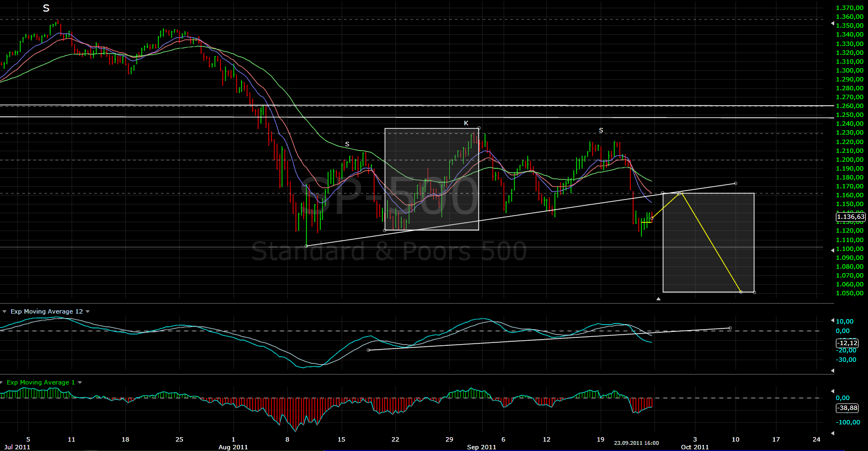The image size is (868, 451).
Task: Click axis arrow marker beside 1.350,00
Action: pyautogui.click(x=832, y=24)
